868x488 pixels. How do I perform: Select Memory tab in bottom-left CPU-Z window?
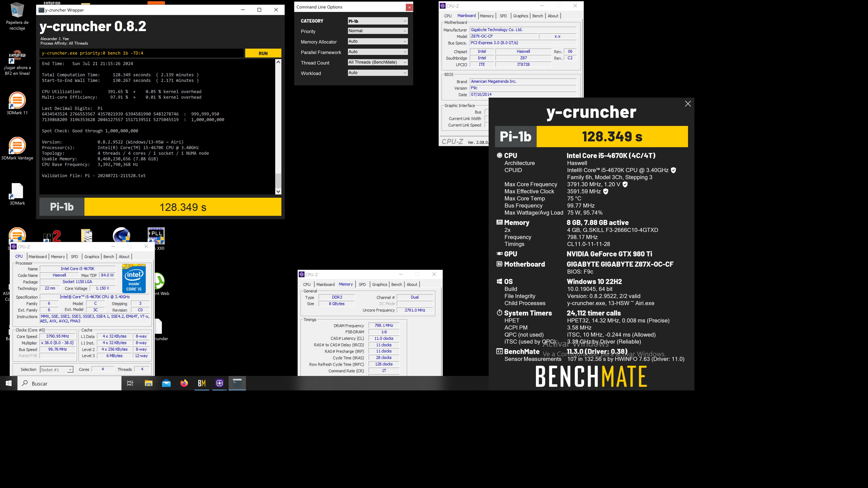click(x=58, y=257)
